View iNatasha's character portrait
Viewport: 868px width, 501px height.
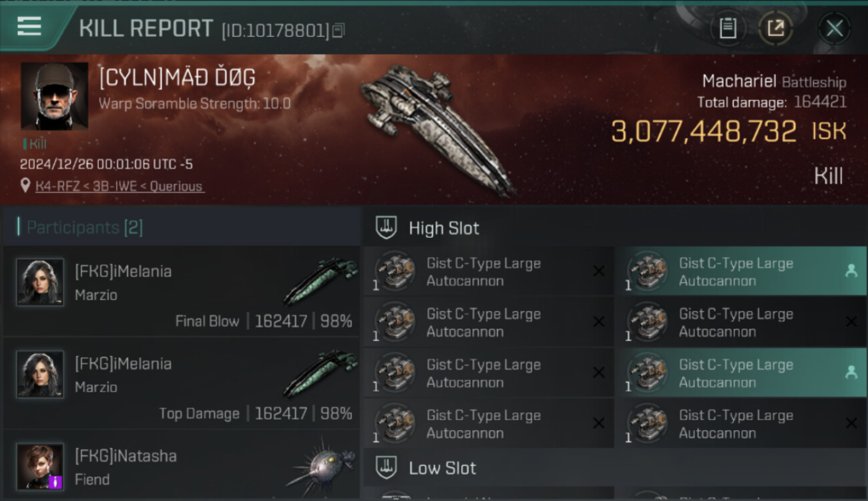pyautogui.click(x=40, y=466)
